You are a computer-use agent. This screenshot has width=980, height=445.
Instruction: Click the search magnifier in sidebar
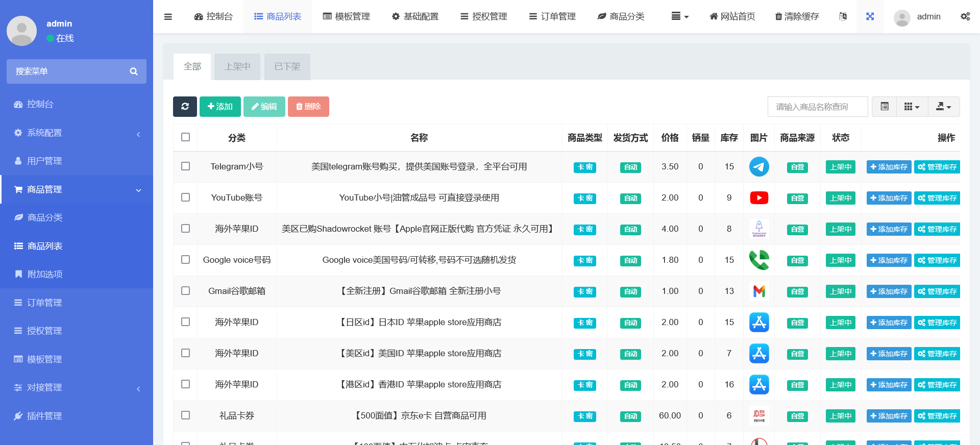[x=134, y=71]
